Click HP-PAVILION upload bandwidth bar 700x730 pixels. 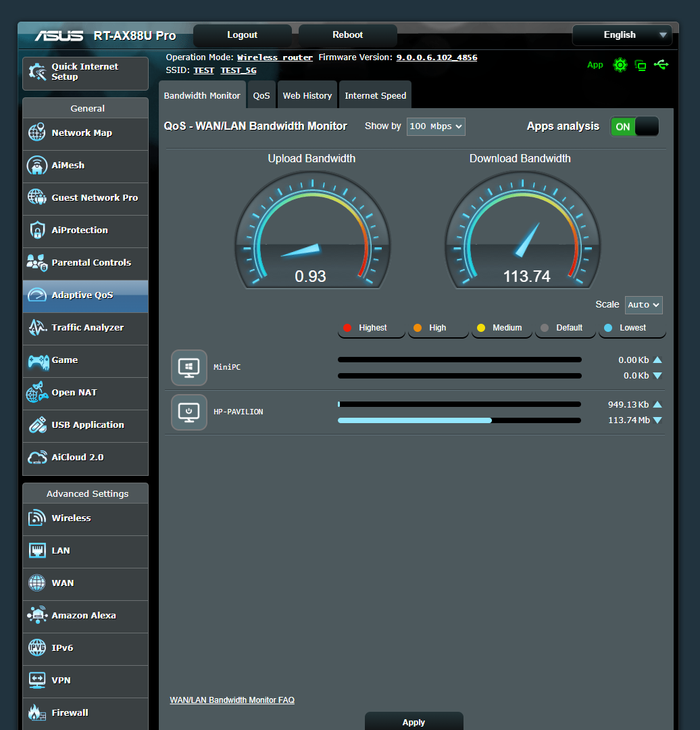tap(459, 405)
